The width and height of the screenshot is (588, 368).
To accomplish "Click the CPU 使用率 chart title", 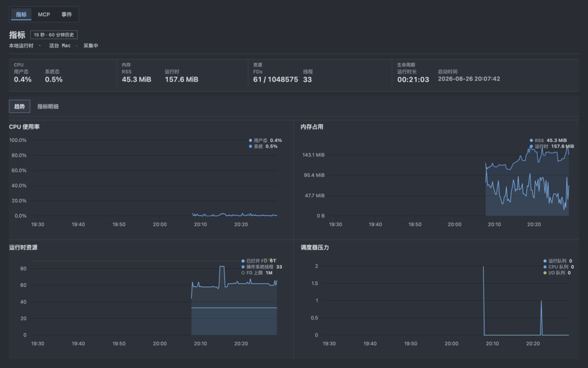I will click(24, 126).
